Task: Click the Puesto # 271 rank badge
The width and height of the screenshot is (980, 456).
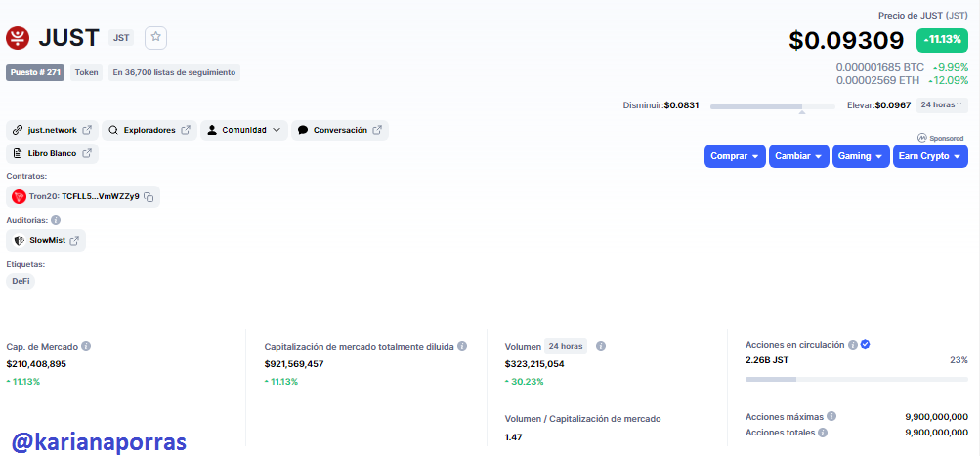Action: 35,72
